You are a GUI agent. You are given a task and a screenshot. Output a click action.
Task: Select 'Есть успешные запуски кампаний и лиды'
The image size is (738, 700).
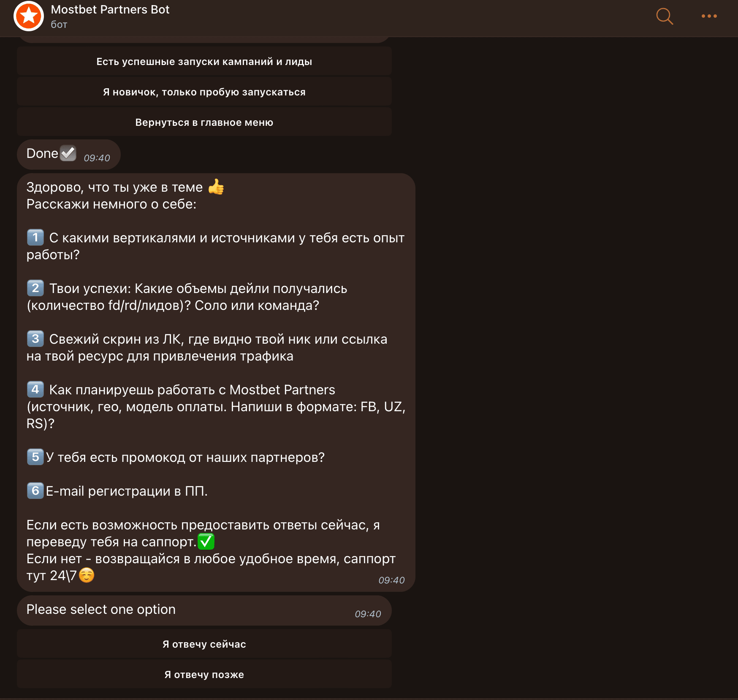pyautogui.click(x=204, y=62)
